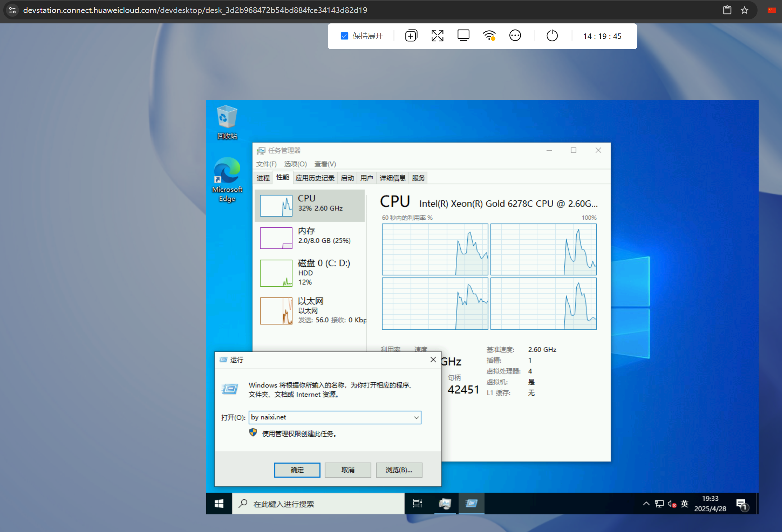Uncheck the 保持展开 checkbox
The height and width of the screenshot is (532, 782).
pyautogui.click(x=344, y=36)
